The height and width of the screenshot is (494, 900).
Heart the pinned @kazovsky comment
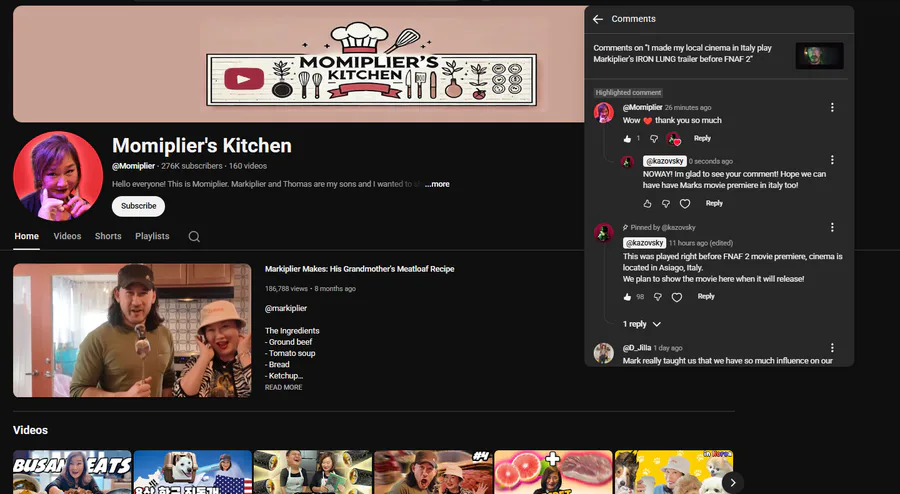pos(677,297)
